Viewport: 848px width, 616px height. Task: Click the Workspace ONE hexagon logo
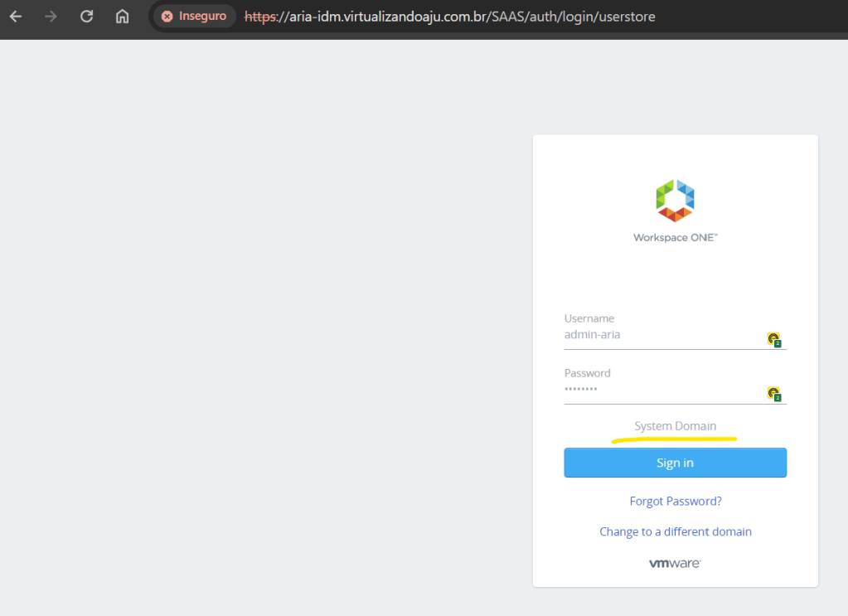675,201
